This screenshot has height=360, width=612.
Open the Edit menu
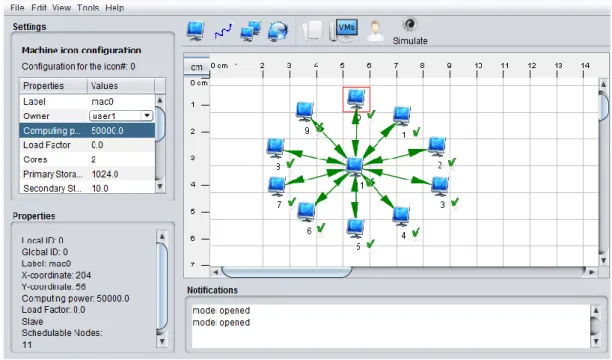pos(39,8)
